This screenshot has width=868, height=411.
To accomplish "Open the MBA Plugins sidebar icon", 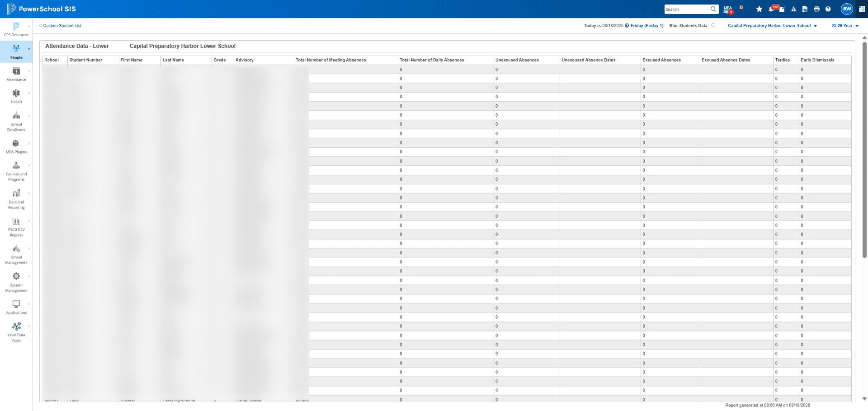I will 16,143.
